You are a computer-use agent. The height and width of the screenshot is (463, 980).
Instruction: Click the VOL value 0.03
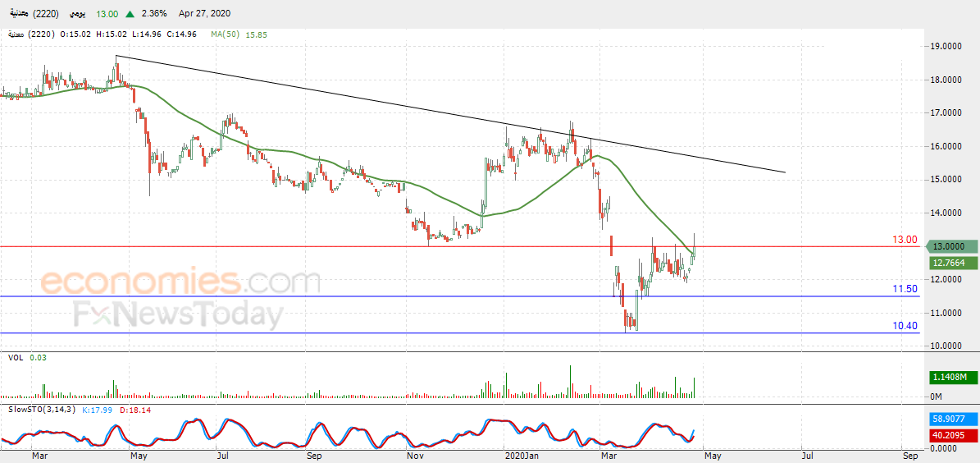click(x=38, y=357)
